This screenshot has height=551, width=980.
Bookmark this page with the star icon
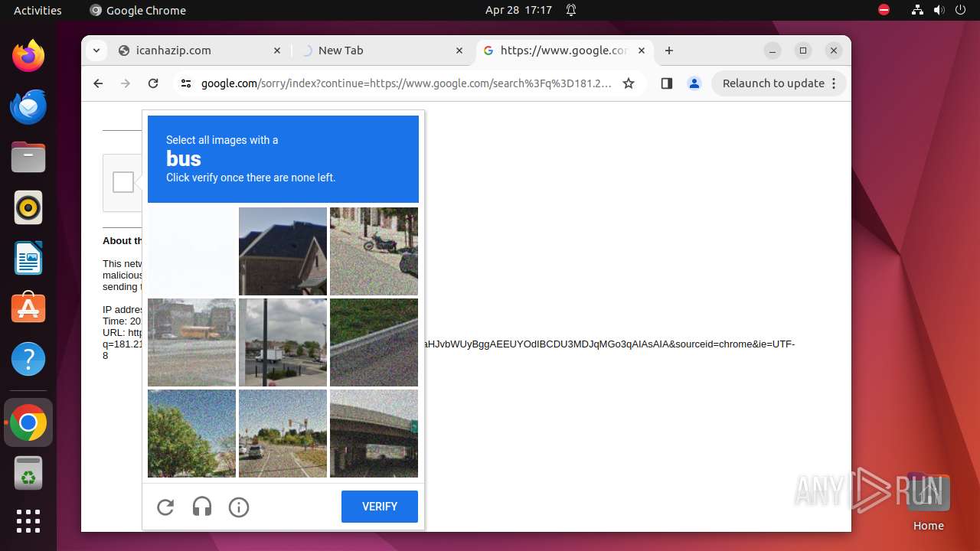tap(629, 83)
